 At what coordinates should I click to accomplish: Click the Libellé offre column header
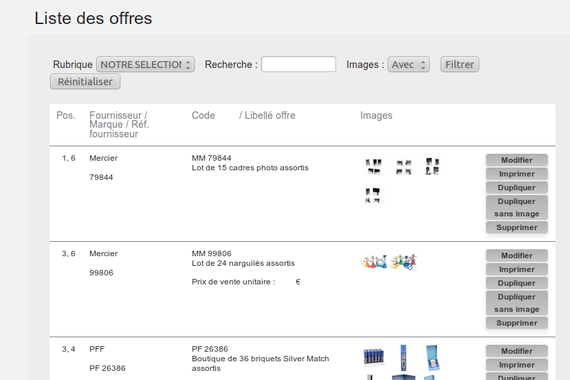(x=267, y=115)
